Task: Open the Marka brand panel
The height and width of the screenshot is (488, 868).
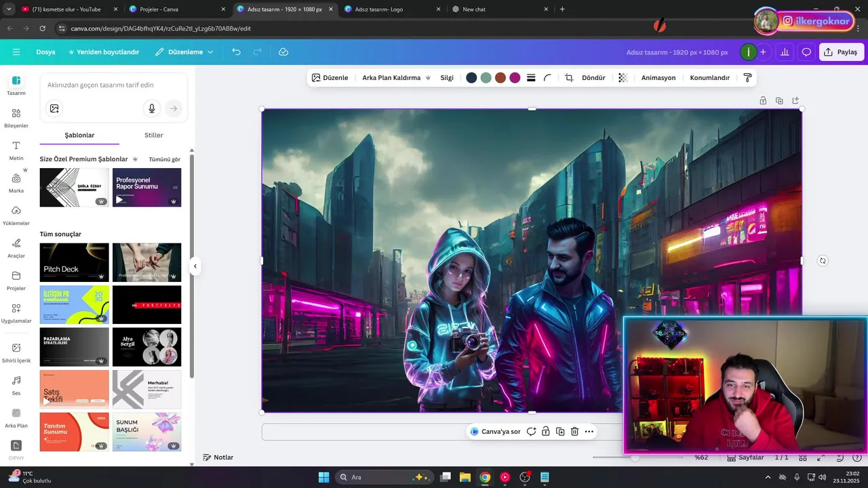Action: (x=16, y=182)
